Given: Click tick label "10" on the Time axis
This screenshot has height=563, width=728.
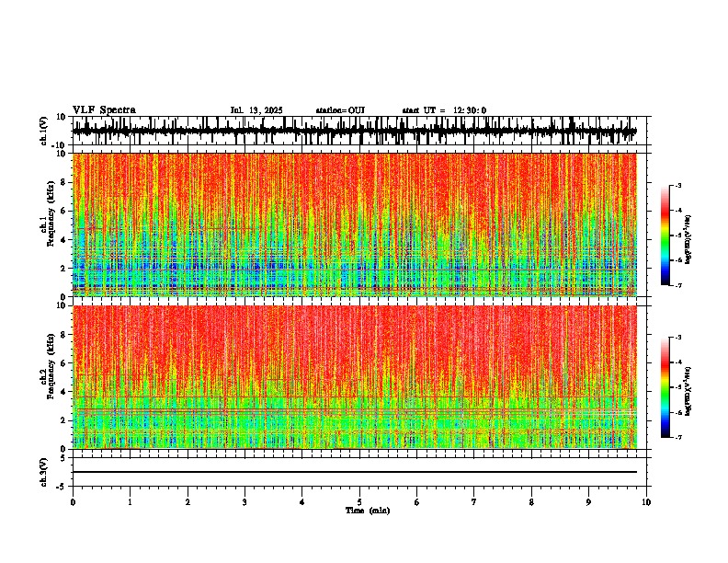Looking at the screenshot, I should tap(646, 502).
